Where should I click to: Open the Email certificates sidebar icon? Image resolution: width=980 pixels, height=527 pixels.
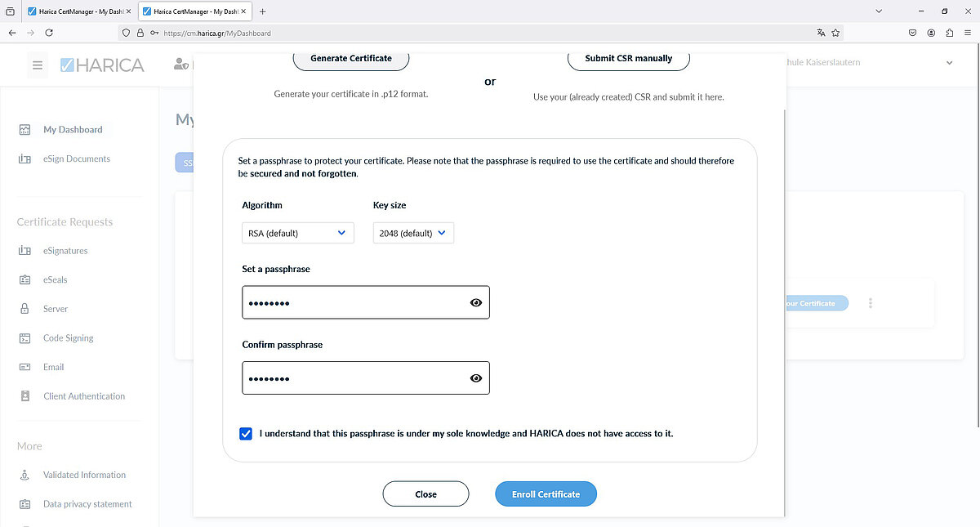24,367
